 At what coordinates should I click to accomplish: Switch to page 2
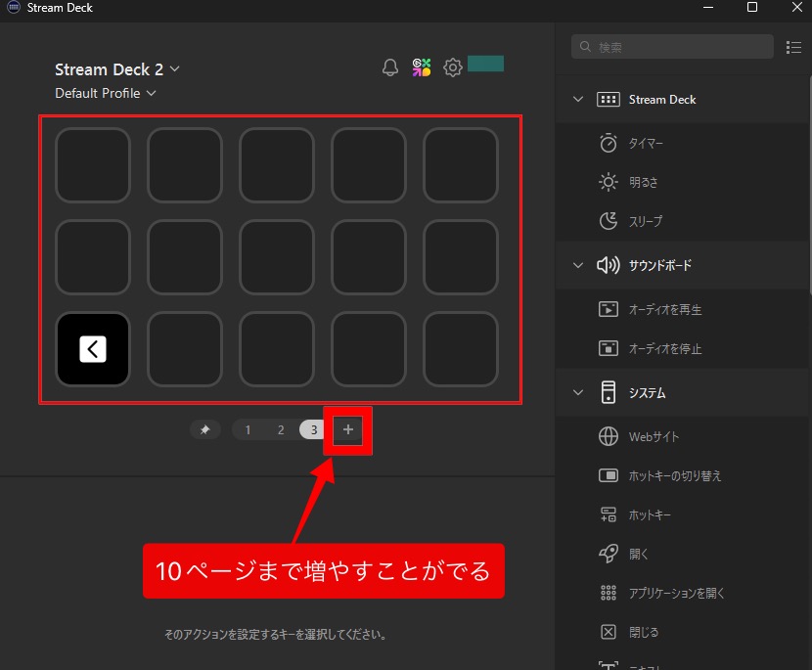click(x=281, y=429)
